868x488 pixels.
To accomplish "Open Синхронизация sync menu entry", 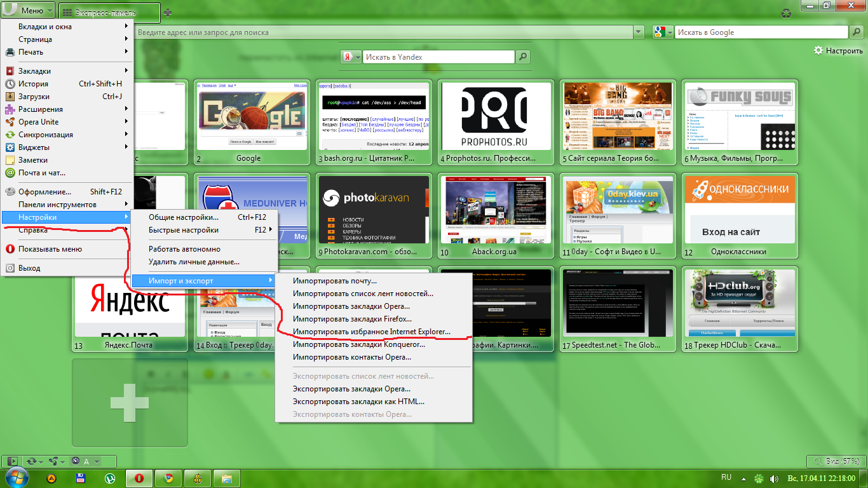I will [67, 135].
